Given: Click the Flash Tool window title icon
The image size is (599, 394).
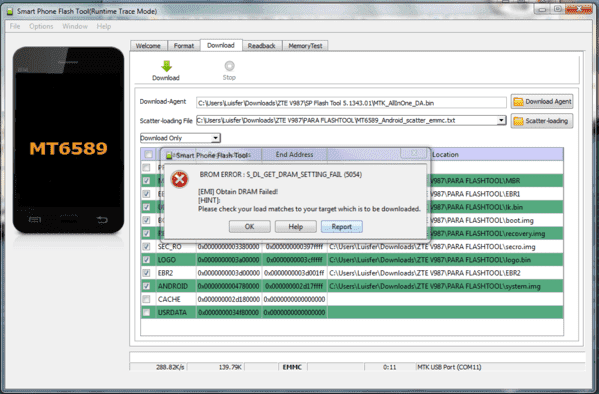Looking at the screenshot, I should pos(10,11).
